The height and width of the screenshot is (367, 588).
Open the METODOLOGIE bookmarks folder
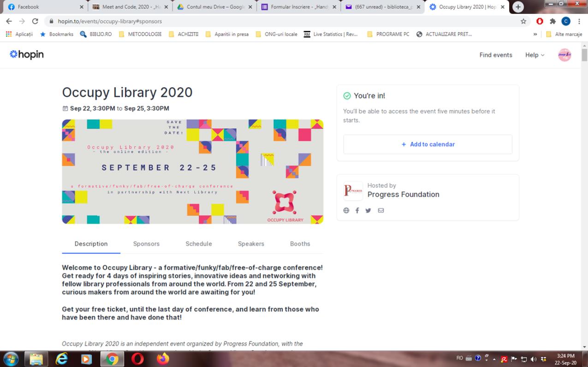[x=140, y=34]
